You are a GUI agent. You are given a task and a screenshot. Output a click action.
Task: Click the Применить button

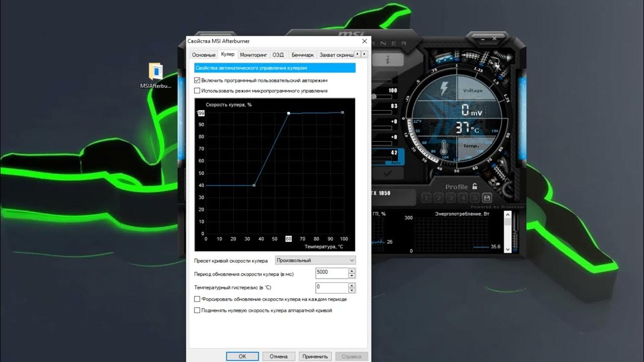click(x=315, y=356)
